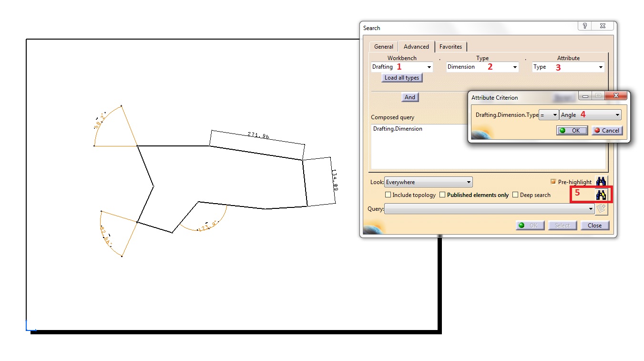Click the Search binoculars icon next to Pre-highlight

601,182
